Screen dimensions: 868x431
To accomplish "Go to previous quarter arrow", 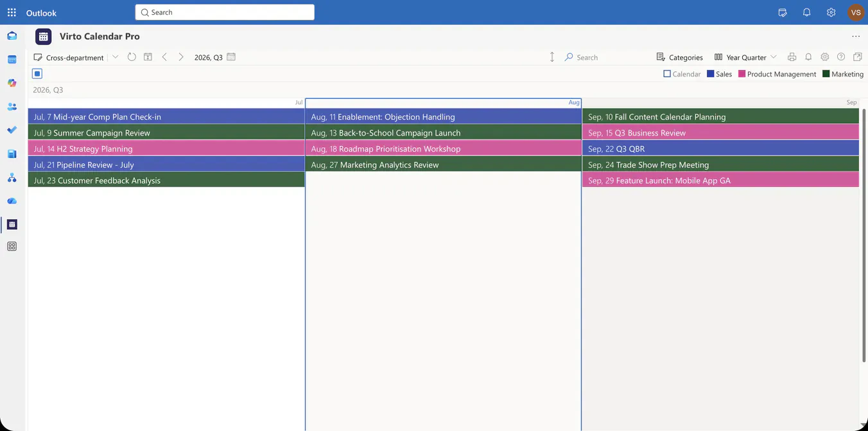I will coord(164,57).
